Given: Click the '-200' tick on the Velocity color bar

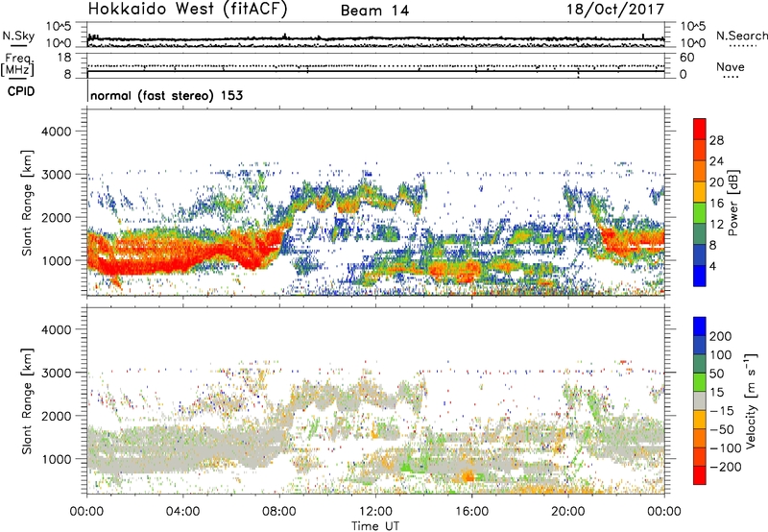Looking at the screenshot, I should 726,467.
